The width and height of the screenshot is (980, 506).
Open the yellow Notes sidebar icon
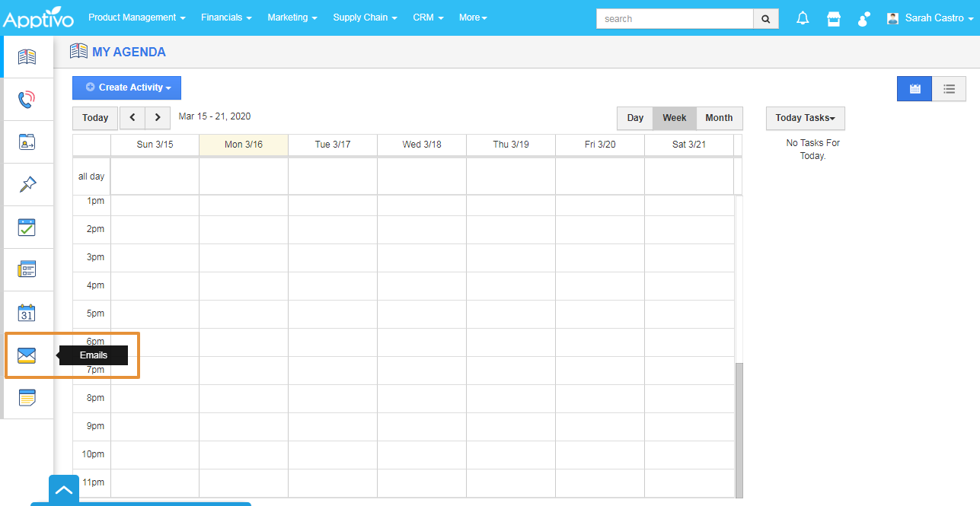tap(27, 397)
